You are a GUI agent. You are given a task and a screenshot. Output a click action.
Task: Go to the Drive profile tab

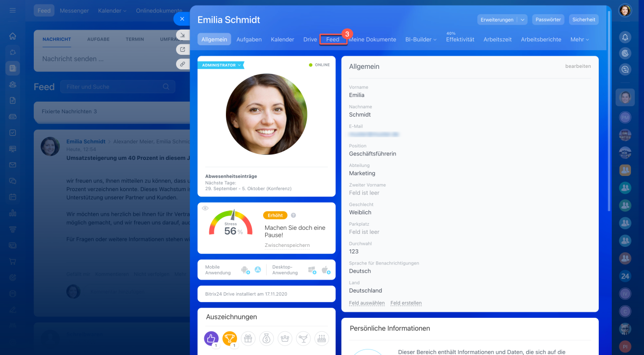click(x=310, y=39)
